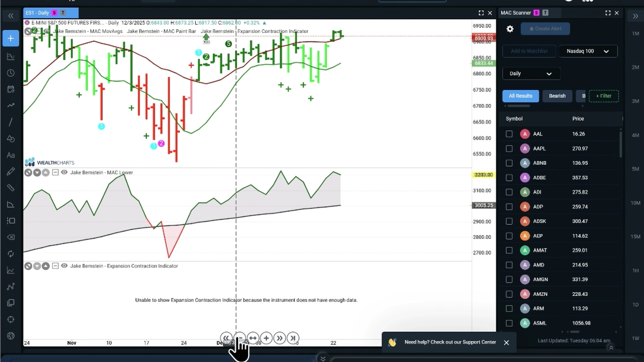
Task: Check the AMD row checkbox
Action: (x=509, y=265)
